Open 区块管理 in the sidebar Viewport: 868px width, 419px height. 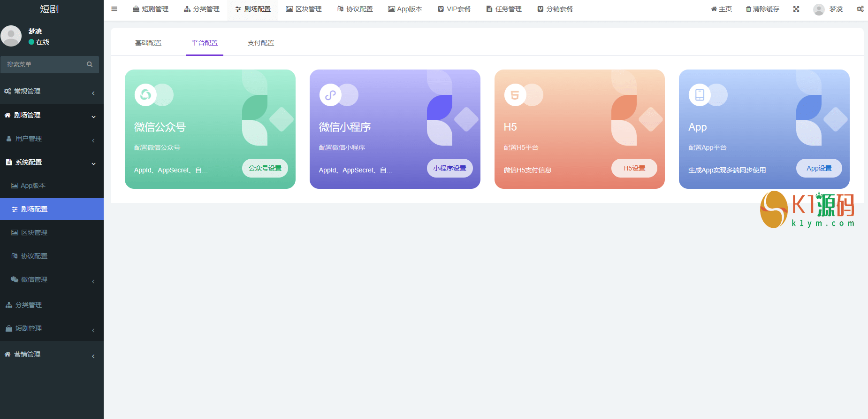click(x=52, y=233)
